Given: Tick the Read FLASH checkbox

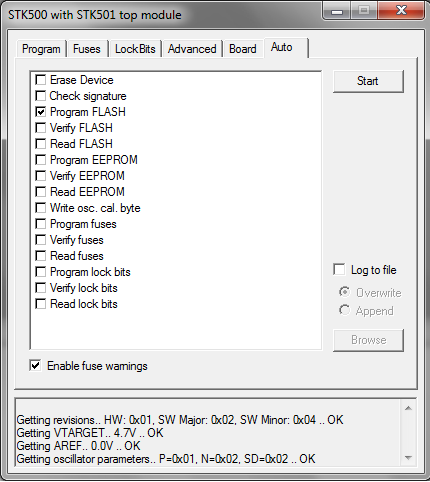Looking at the screenshot, I should coord(41,144).
